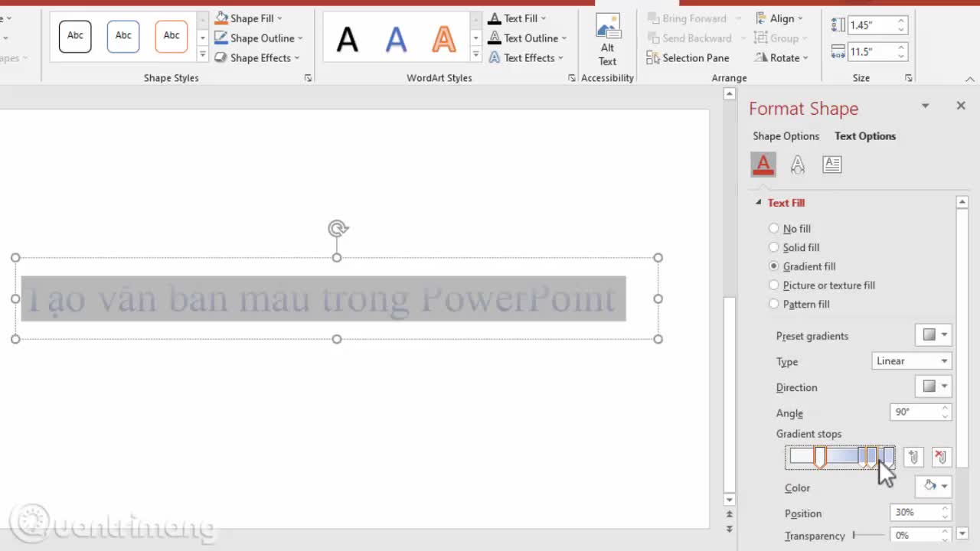The width and height of the screenshot is (980, 551).
Task: Remove the selected gradient stop
Action: (x=941, y=457)
